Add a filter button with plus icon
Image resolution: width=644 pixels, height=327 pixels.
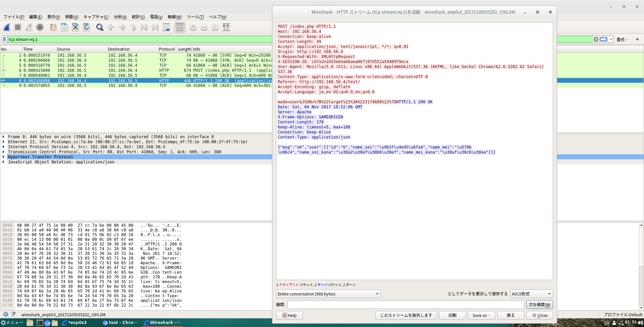(x=637, y=39)
